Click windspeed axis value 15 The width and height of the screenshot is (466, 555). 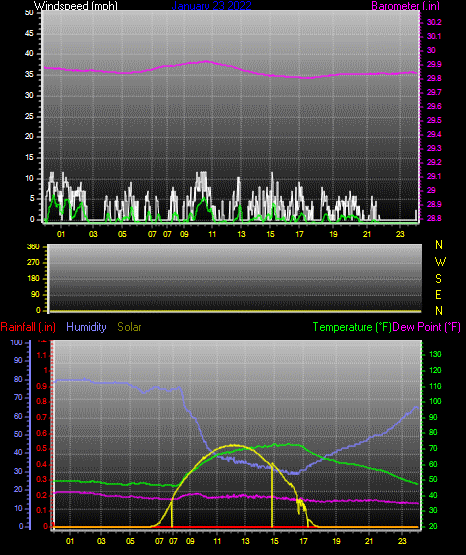pyautogui.click(x=29, y=158)
